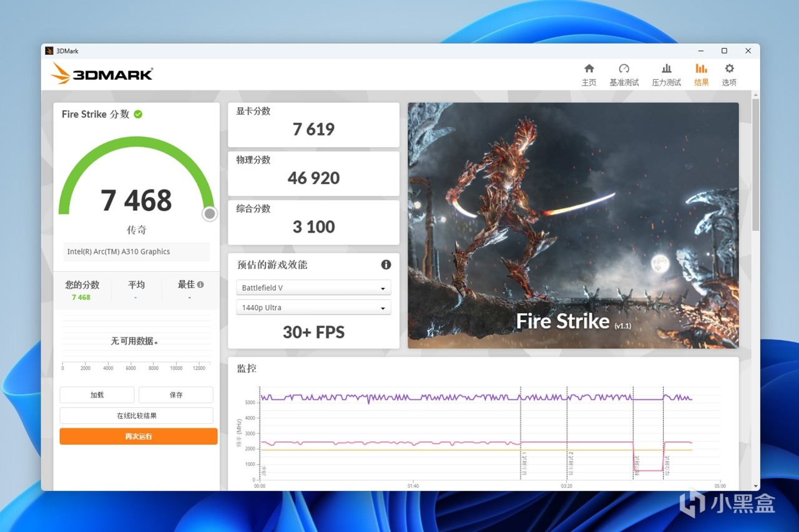The image size is (799, 532).
Task: Maximize the 3DMark window
Action: coord(724,51)
